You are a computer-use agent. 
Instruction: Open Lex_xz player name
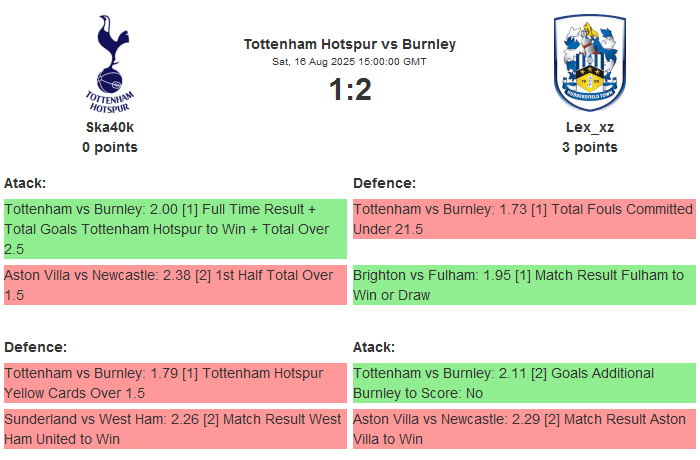tap(589, 127)
